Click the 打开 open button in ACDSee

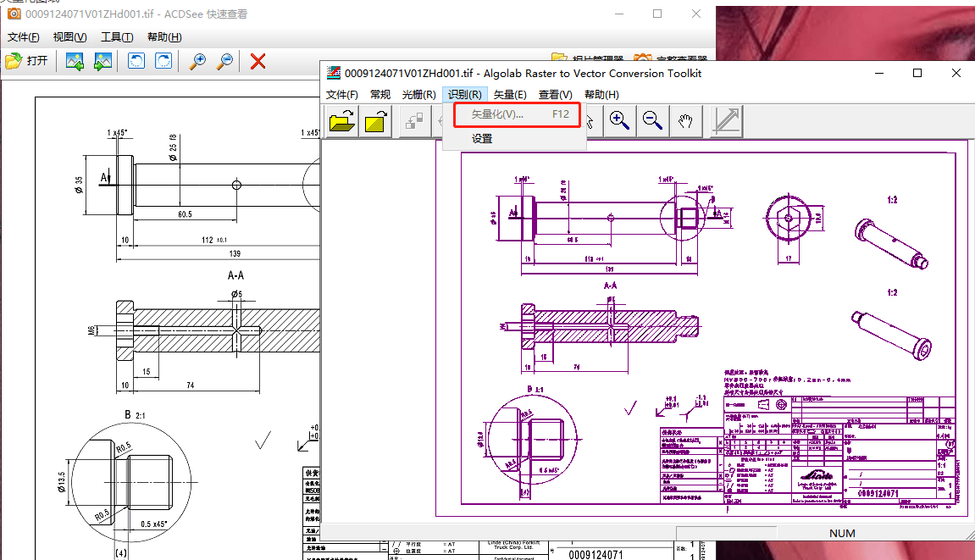click(x=26, y=61)
